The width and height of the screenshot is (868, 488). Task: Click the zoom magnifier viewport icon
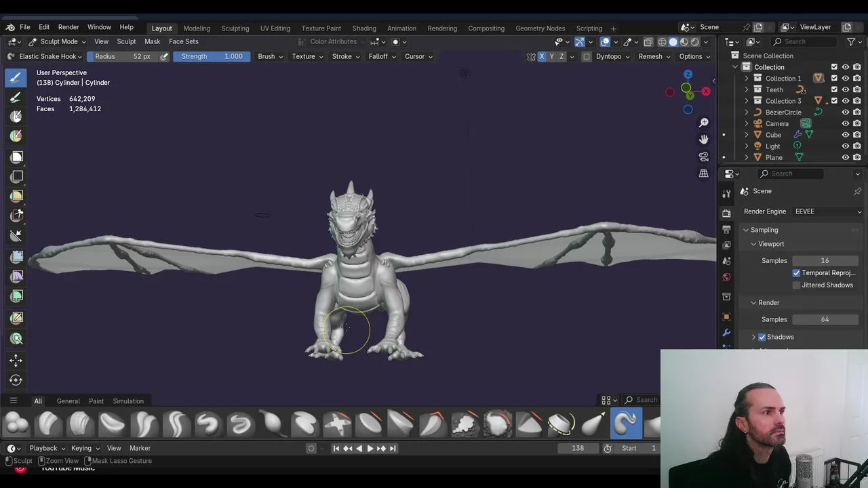coord(703,123)
